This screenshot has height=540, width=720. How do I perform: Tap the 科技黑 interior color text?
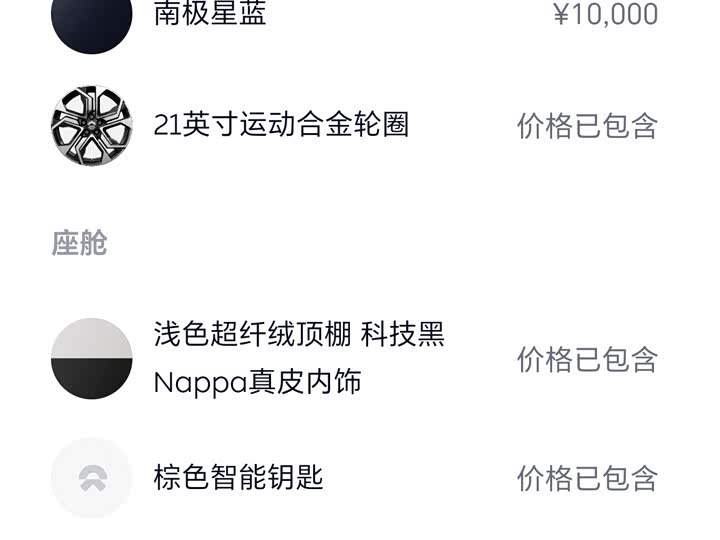pyautogui.click(x=403, y=334)
